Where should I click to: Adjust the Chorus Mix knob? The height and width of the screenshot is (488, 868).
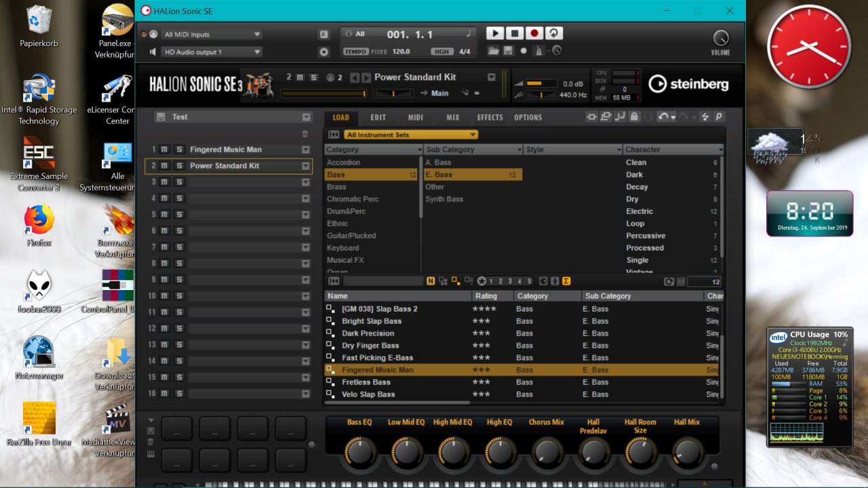point(547,451)
